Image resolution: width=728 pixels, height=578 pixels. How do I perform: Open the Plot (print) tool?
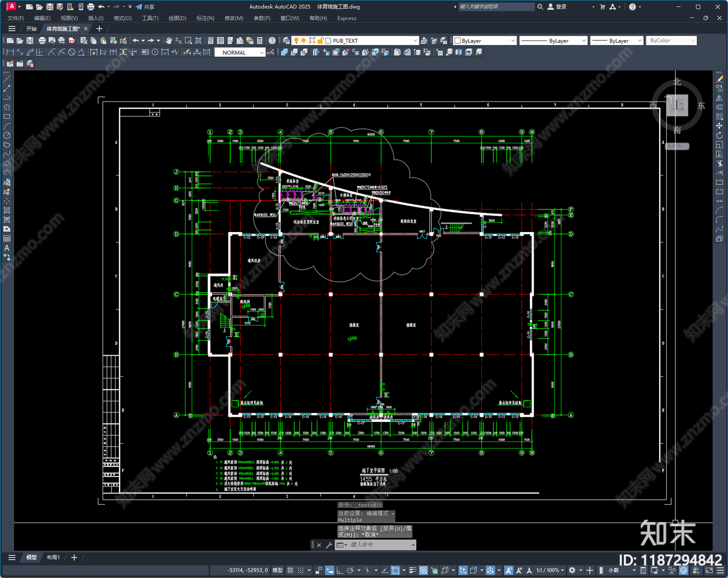tap(42, 41)
